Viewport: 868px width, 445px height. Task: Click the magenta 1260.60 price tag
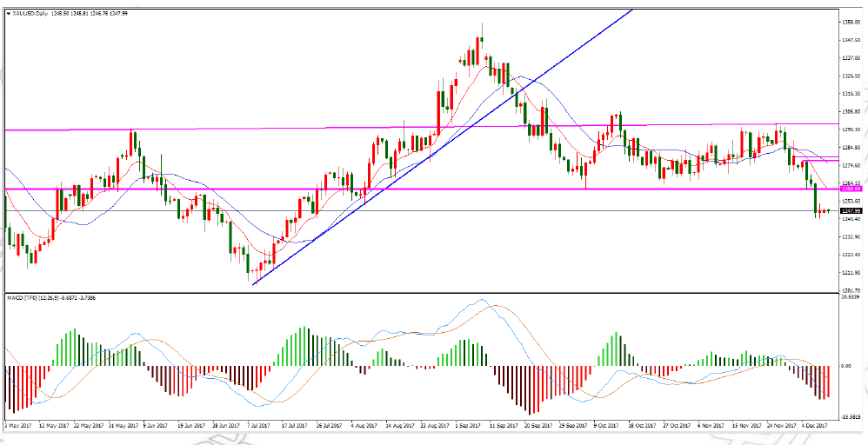(851, 189)
